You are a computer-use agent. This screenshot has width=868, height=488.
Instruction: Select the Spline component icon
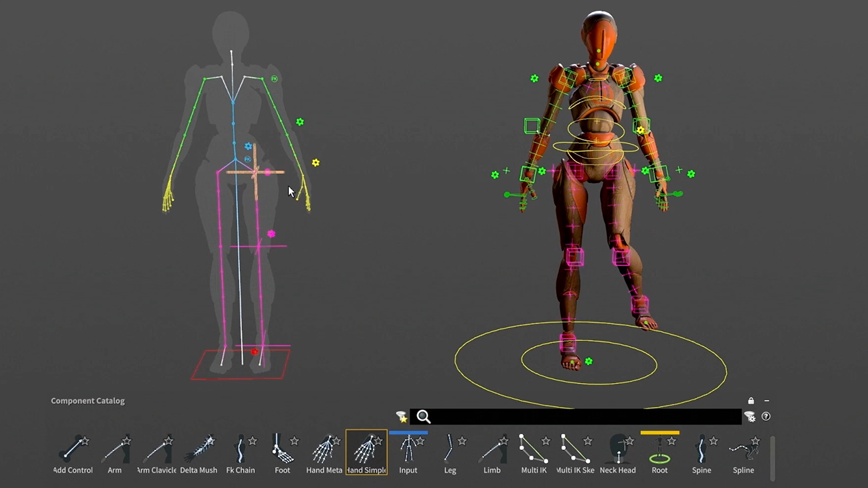coord(743,452)
